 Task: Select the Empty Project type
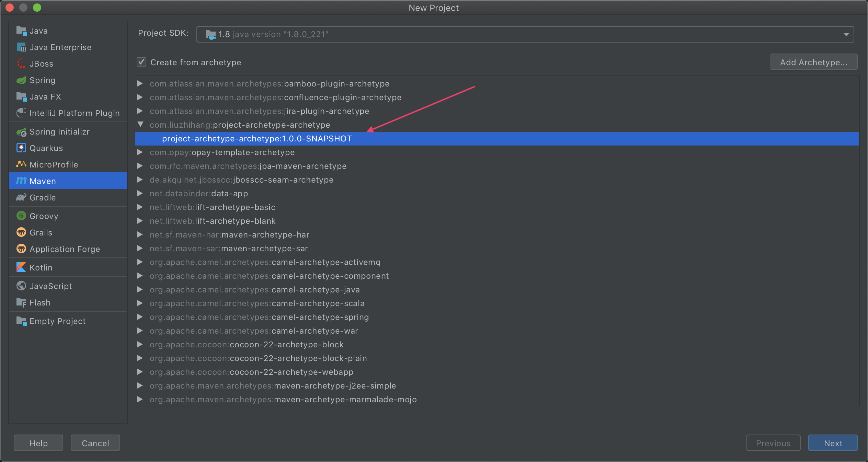(x=57, y=321)
